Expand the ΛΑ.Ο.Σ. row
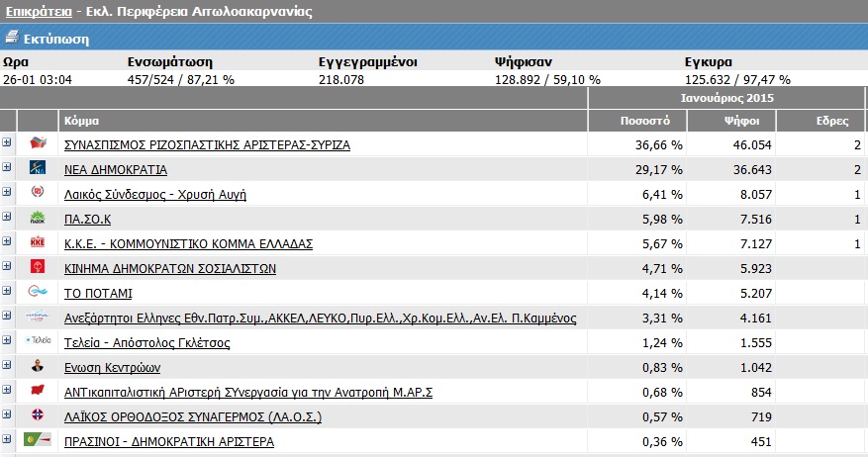This screenshot has height=457, width=868. tap(7, 414)
